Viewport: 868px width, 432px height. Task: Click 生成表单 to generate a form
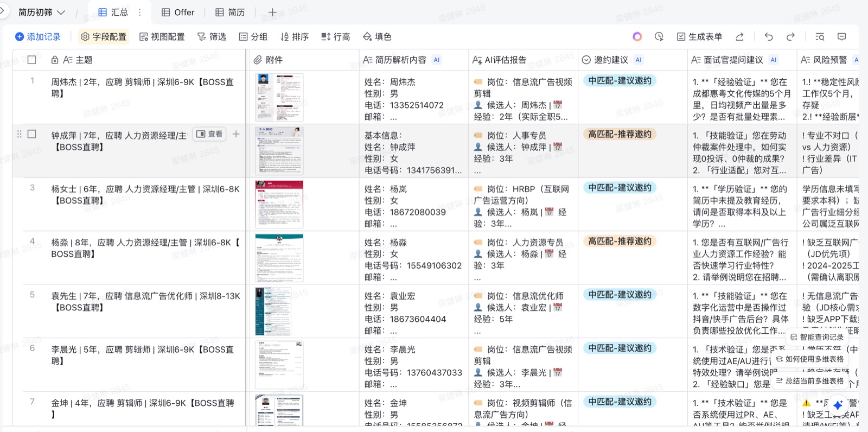click(x=699, y=36)
